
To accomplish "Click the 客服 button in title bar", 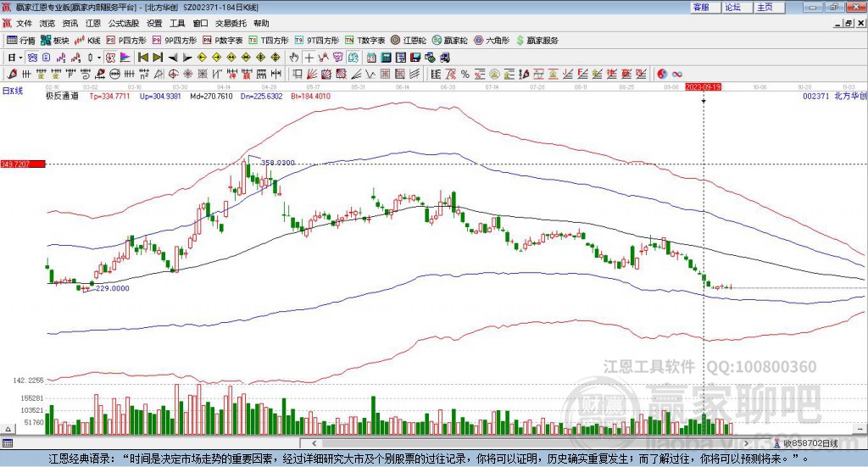I will pyautogui.click(x=704, y=7).
